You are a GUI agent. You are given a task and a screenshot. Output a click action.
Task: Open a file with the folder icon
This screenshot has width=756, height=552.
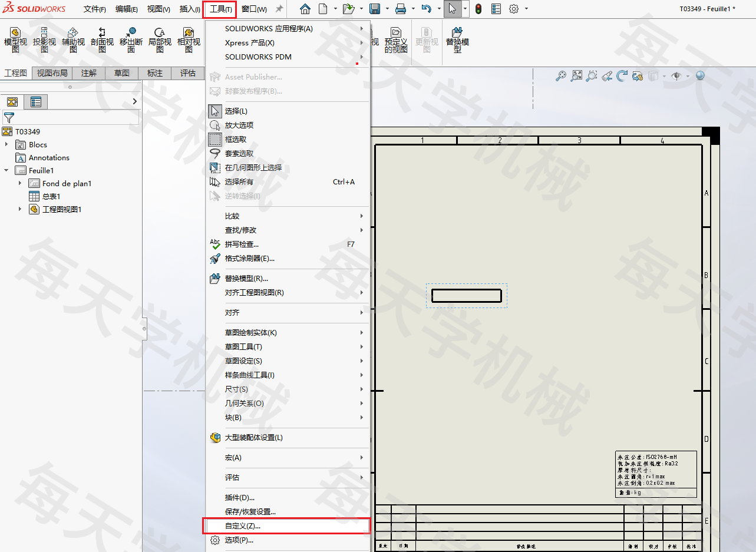[x=348, y=9]
